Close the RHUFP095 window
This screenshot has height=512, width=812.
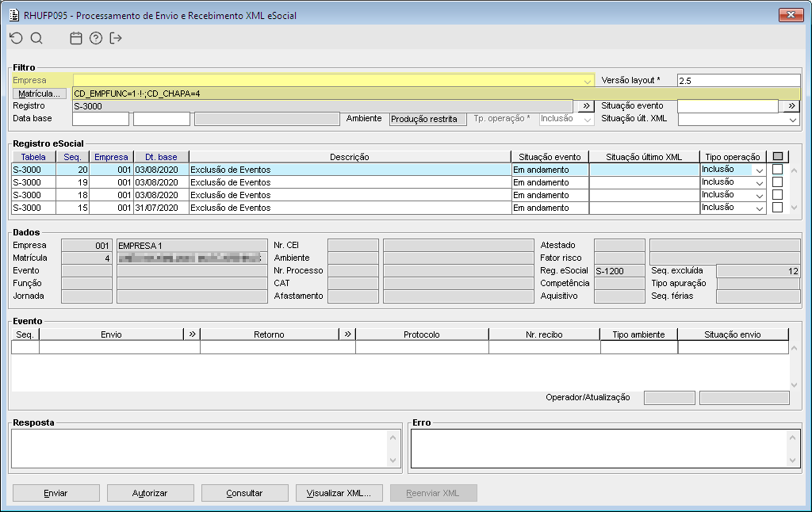(x=791, y=15)
